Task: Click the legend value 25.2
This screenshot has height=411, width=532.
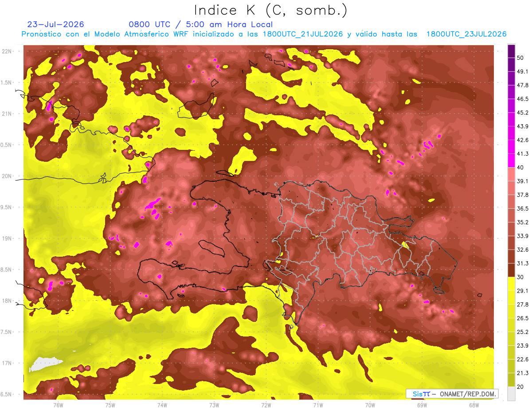Action: click(522, 332)
